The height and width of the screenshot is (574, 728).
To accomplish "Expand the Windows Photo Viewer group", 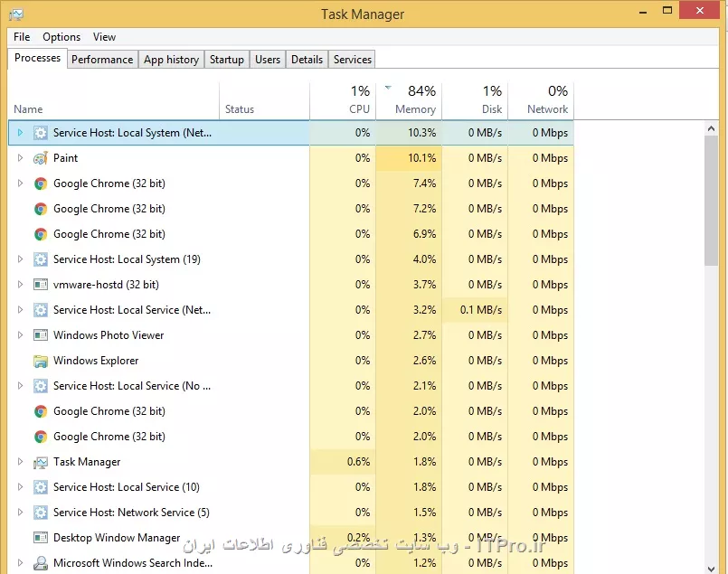I will click(20, 335).
